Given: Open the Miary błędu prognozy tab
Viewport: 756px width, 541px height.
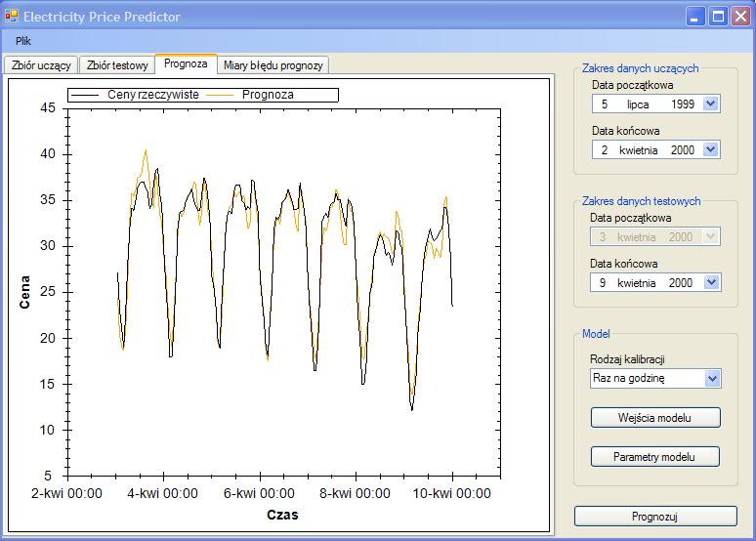Looking at the screenshot, I should pyautogui.click(x=273, y=65).
